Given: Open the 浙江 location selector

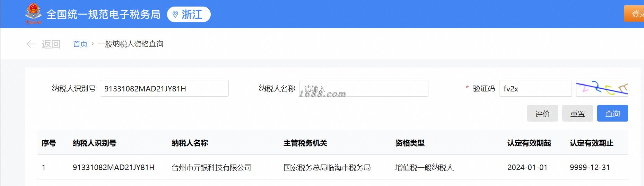Looking at the screenshot, I should point(189,14).
